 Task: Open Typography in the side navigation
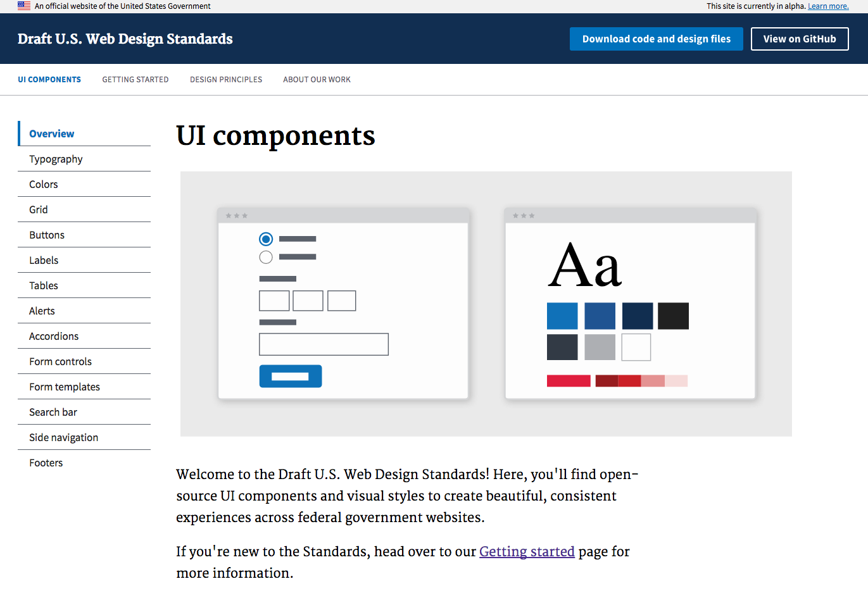pos(84,159)
